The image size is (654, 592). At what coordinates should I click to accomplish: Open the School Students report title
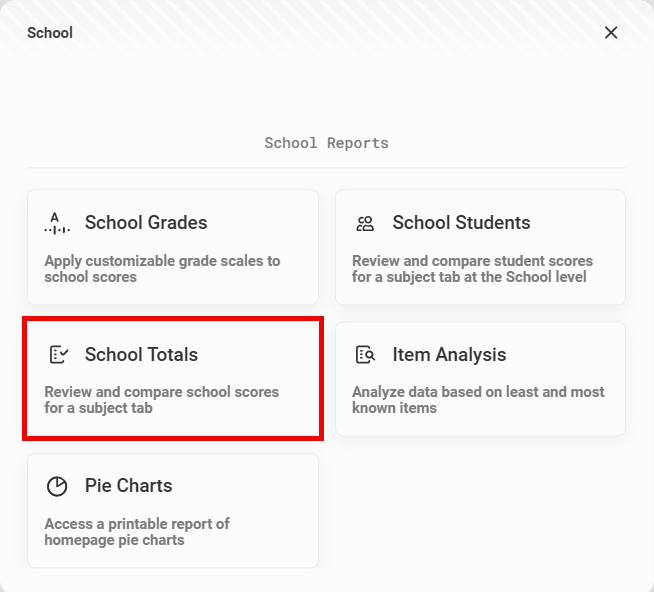461,222
